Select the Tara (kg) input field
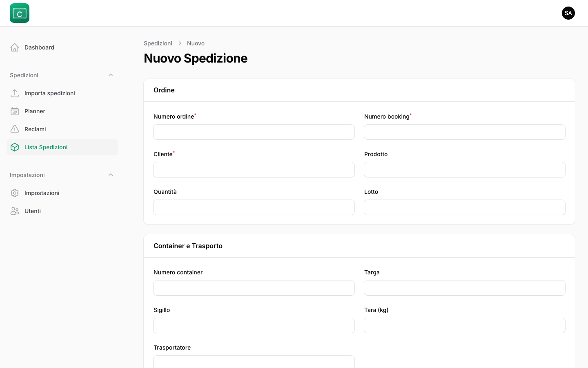 point(464,325)
